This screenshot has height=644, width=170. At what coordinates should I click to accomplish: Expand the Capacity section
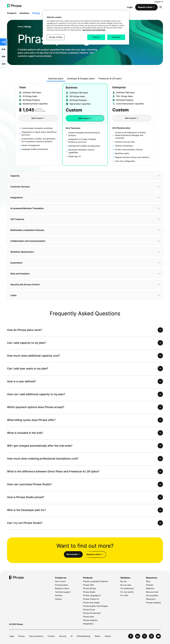pos(85,176)
